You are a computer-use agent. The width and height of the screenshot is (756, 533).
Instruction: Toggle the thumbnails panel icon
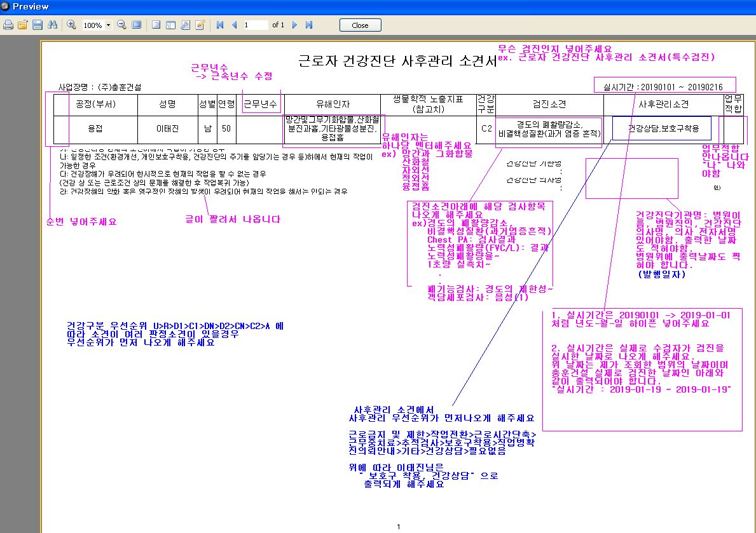170,25
